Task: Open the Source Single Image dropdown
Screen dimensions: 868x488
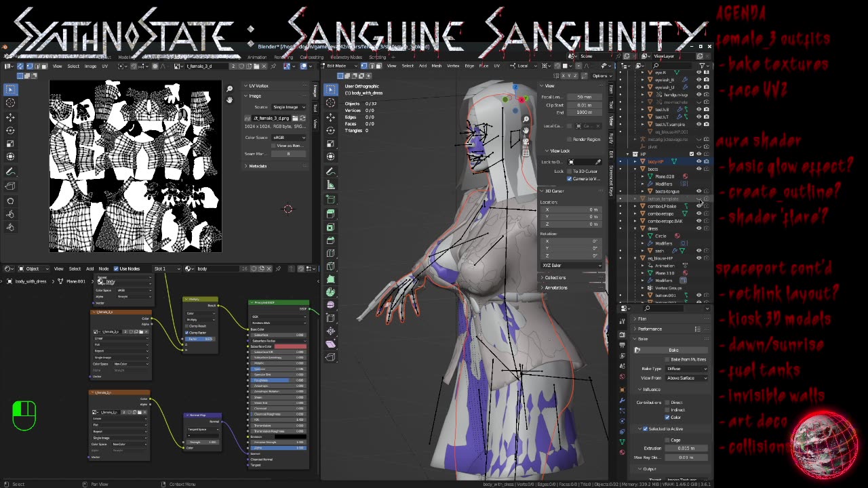Action: pyautogui.click(x=290, y=107)
